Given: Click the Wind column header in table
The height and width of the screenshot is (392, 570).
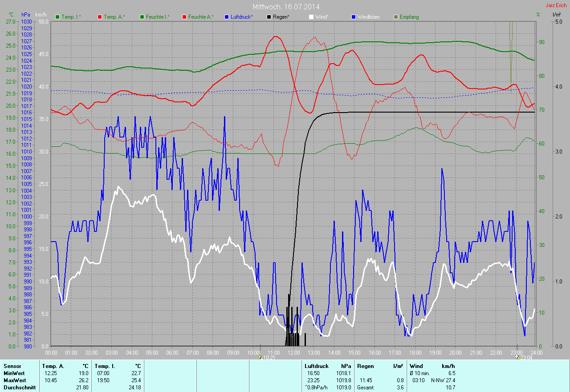Looking at the screenshot, I should click(x=416, y=366).
